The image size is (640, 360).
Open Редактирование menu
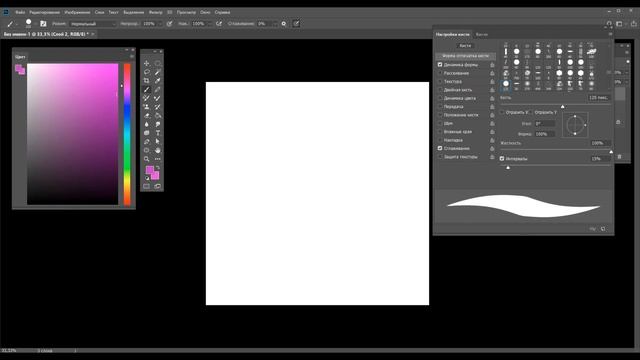click(x=44, y=12)
